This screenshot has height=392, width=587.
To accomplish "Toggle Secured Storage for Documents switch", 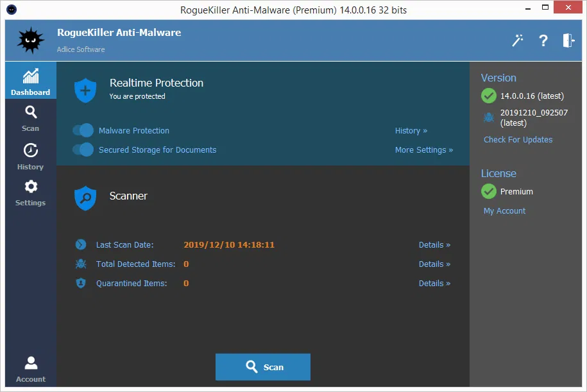I will (x=83, y=149).
